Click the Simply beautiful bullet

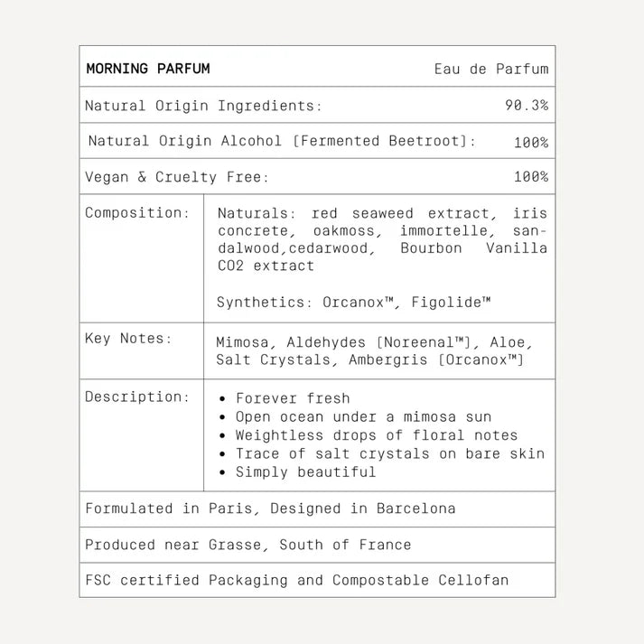coord(305,471)
